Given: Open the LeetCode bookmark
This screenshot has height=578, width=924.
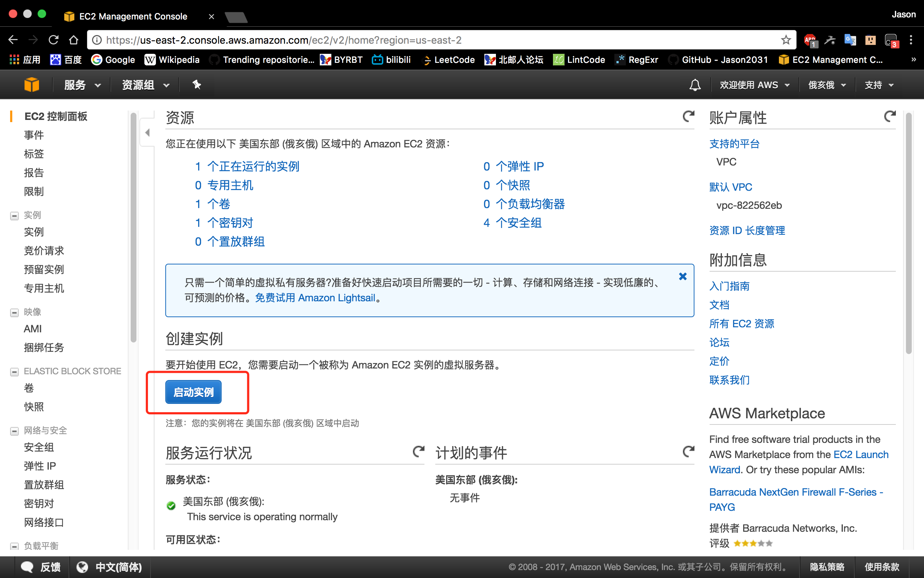Looking at the screenshot, I should 449,60.
